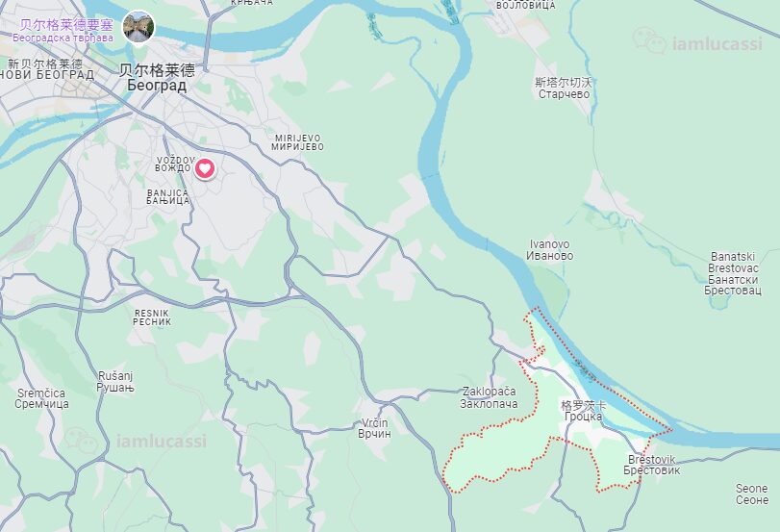The image size is (780, 532).
Task: Click the Grocka town label
Action: point(584,411)
